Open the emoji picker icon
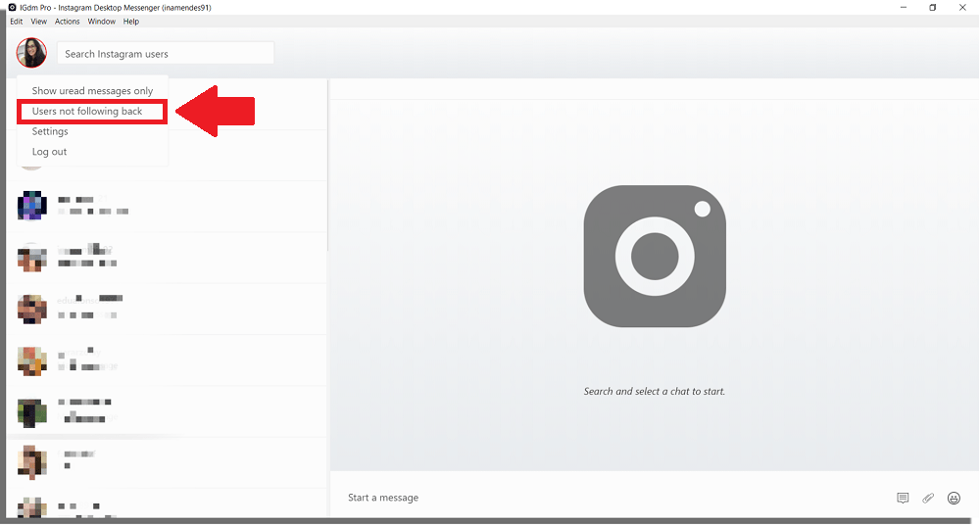Screen dimensions: 980x527 coord(954,498)
